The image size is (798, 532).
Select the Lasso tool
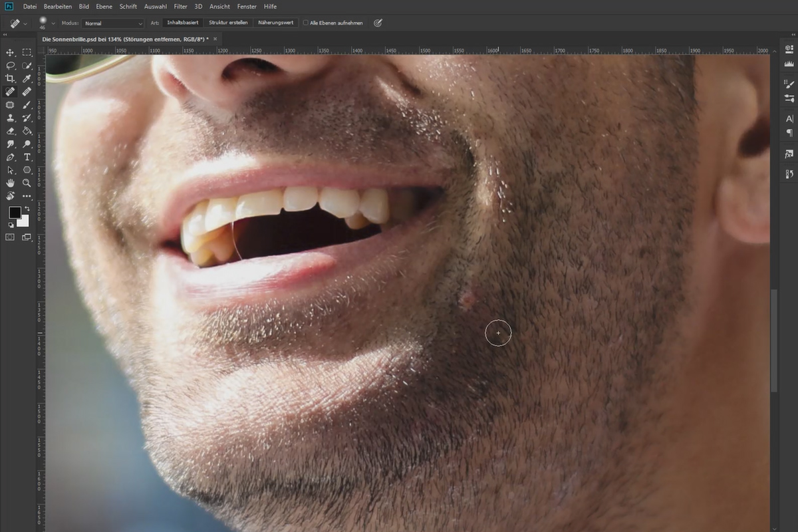[x=10, y=65]
